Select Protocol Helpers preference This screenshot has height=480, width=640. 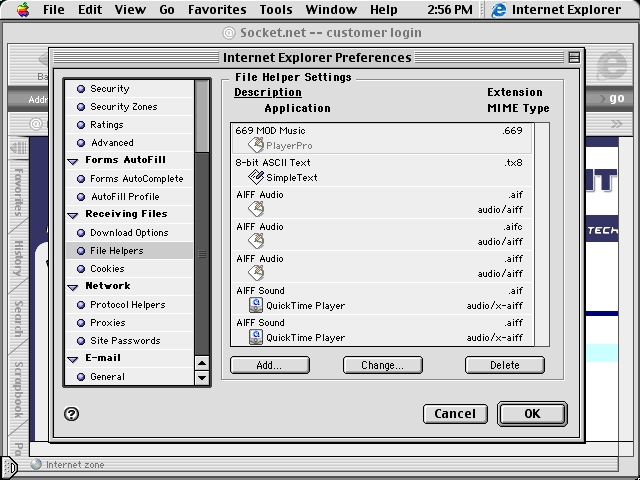click(x=129, y=304)
